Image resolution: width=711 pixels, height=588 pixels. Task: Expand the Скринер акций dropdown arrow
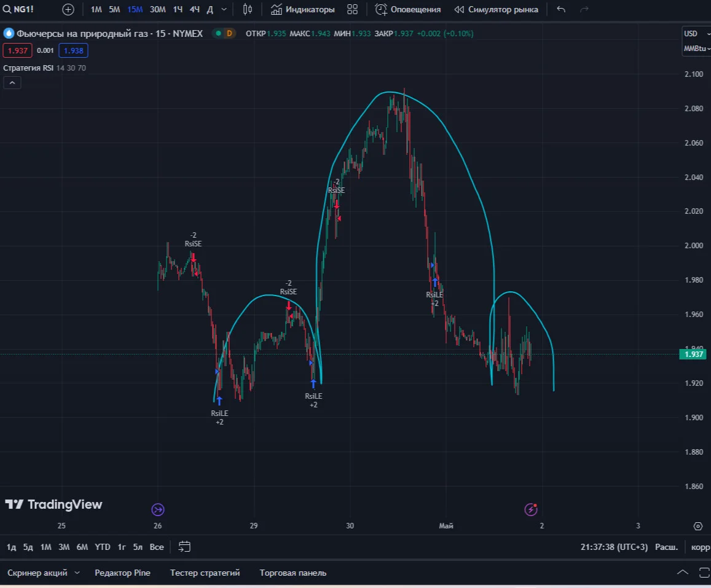click(77, 573)
